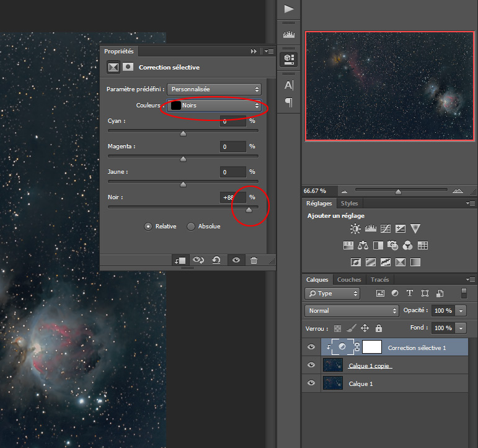Add a Channel Mixer adjustment layer
Viewport: 478px width, 448px height.
[x=407, y=245]
